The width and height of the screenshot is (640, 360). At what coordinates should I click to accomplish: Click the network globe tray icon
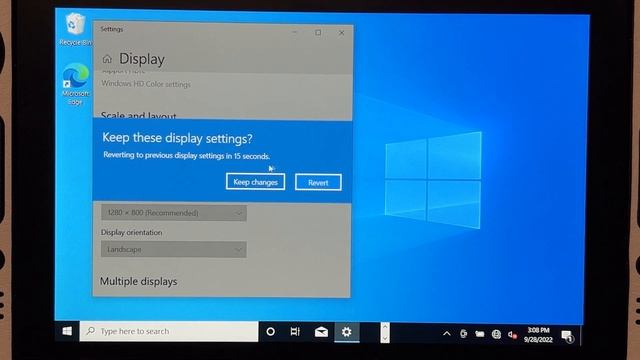[x=496, y=335]
